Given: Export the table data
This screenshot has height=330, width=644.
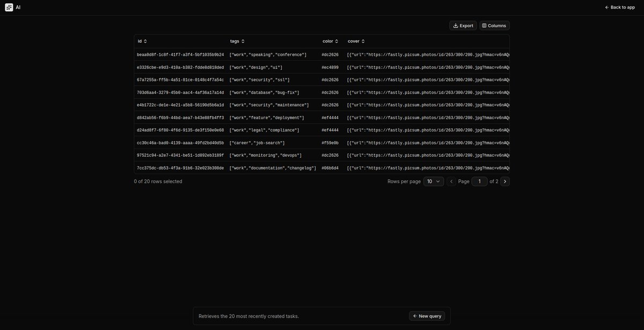Looking at the screenshot, I should click(463, 26).
